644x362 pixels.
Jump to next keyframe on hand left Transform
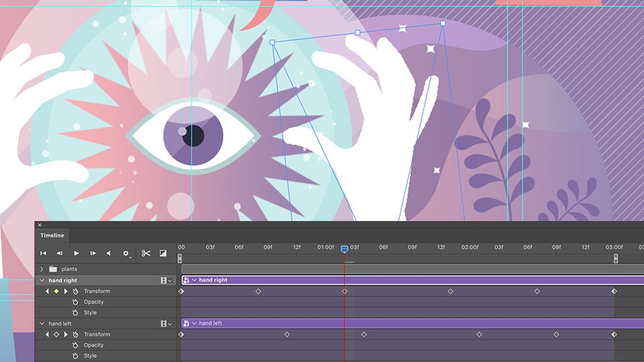click(65, 335)
